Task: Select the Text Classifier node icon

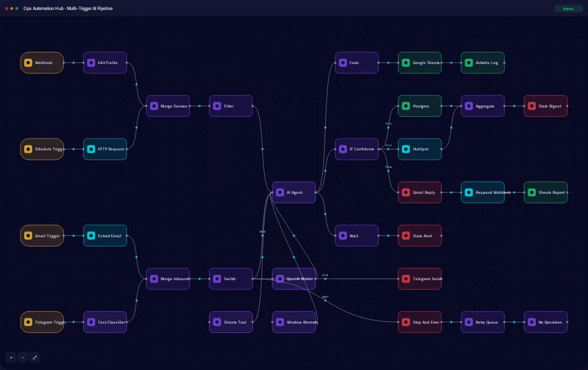Action: (x=91, y=322)
